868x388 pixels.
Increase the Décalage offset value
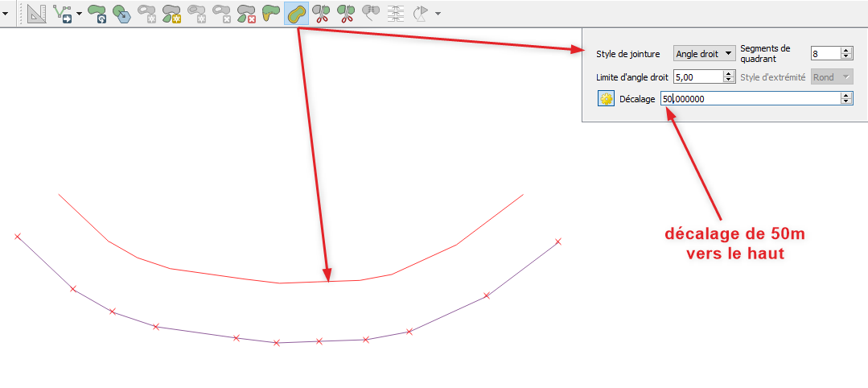pyautogui.click(x=846, y=95)
